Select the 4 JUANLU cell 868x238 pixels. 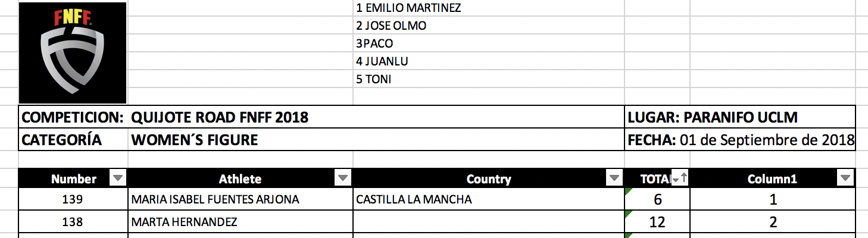point(382,61)
